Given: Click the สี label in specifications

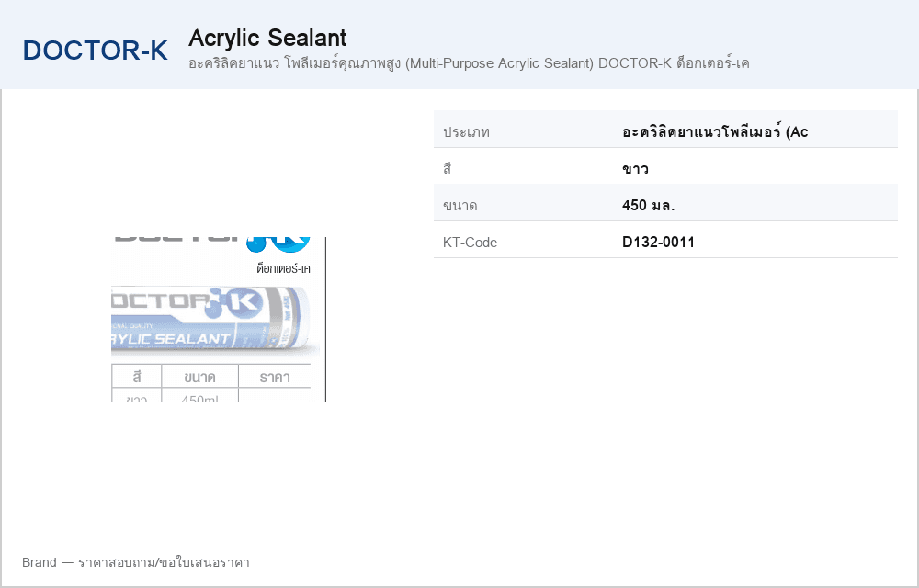Looking at the screenshot, I should (x=448, y=169).
